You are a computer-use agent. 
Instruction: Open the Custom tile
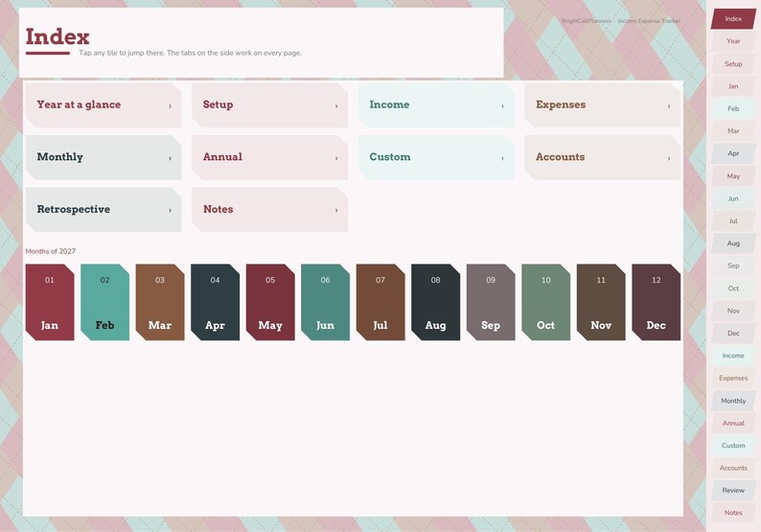[436, 157]
